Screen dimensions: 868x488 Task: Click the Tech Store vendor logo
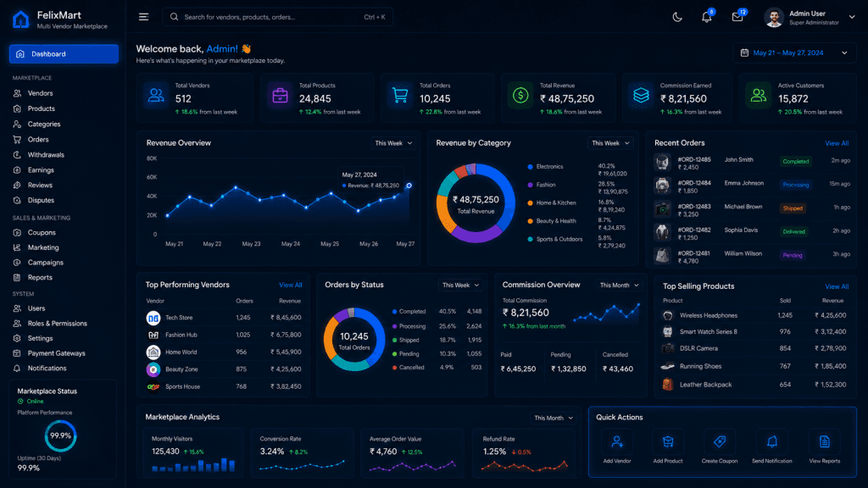(153, 319)
